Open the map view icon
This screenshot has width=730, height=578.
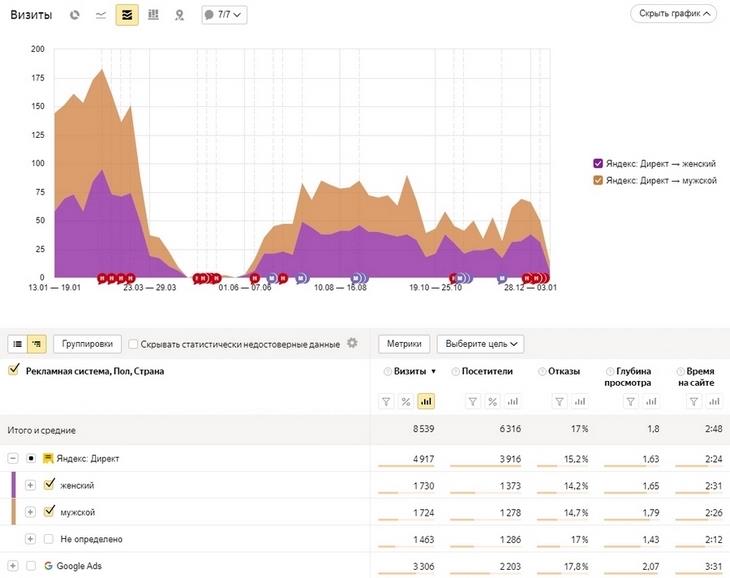coord(179,15)
